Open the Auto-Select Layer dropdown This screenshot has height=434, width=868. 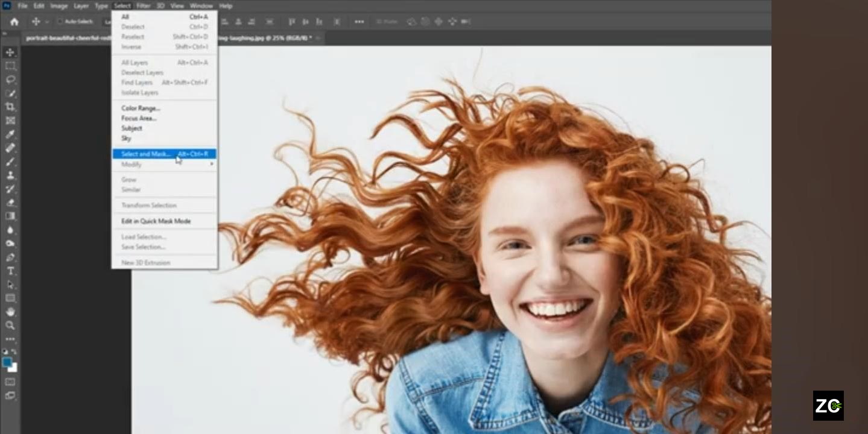pos(107,22)
